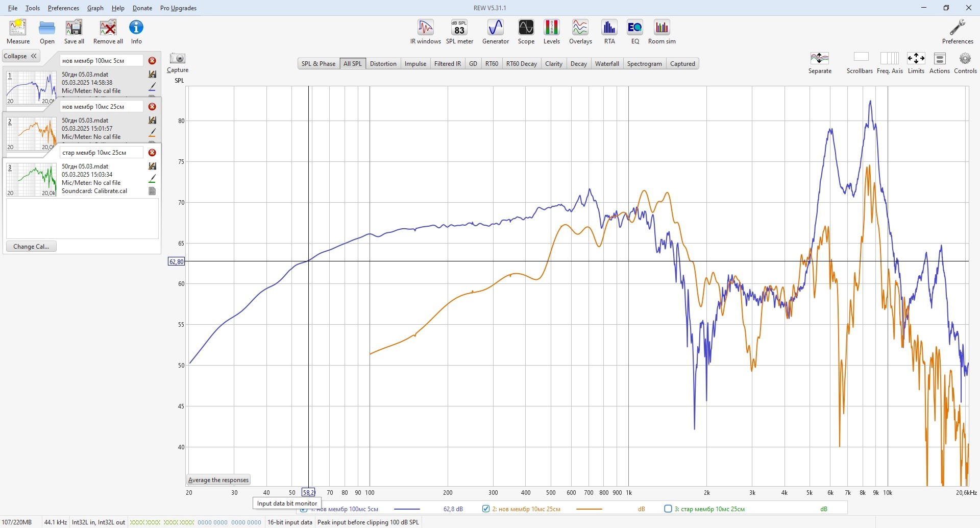Open the RTA analyzer
980x528 pixels.
point(609,32)
